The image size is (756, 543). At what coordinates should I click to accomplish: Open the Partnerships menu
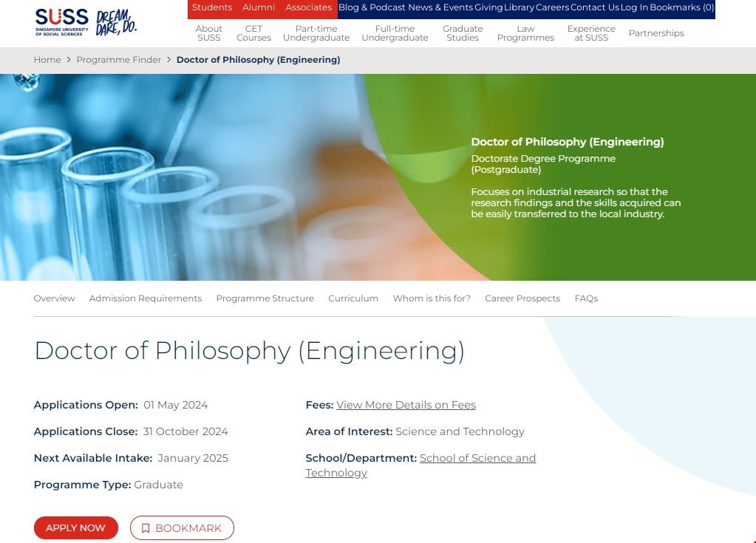click(x=656, y=33)
